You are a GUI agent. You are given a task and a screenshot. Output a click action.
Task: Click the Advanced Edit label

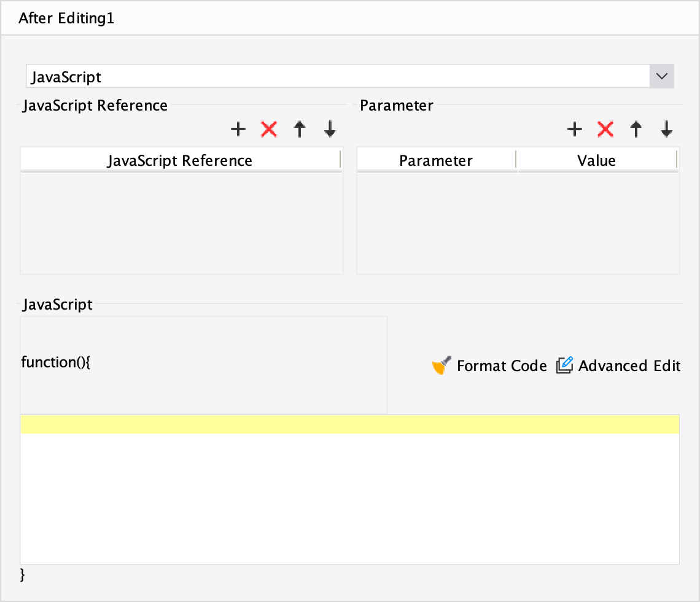[629, 365]
